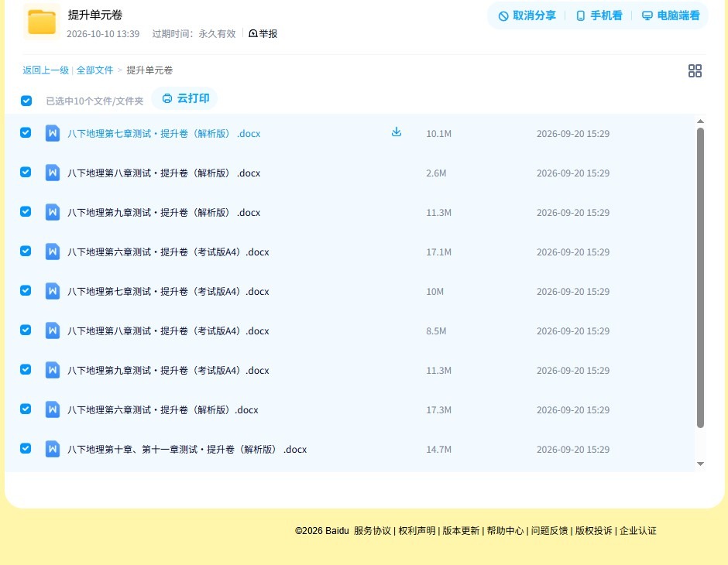728x565 pixels.
Task: Open file 八下地理第八章测试·提升卷（解析版）.docx
Action: tap(164, 173)
